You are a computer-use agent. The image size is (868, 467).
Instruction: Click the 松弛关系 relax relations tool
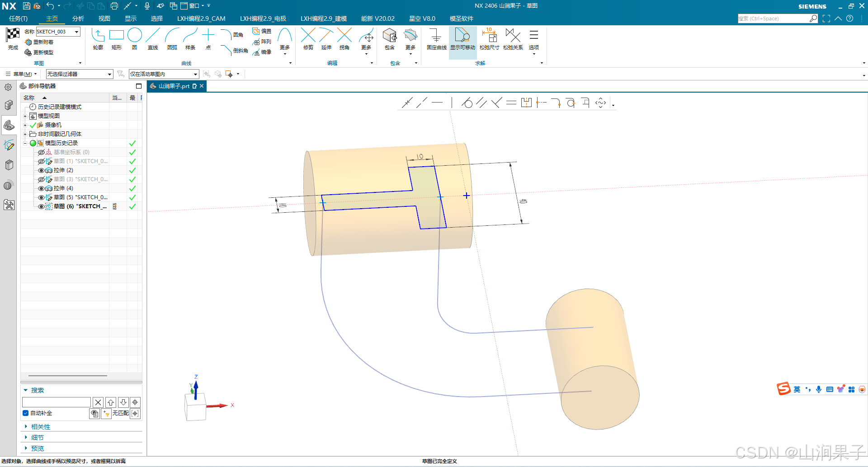click(513, 39)
